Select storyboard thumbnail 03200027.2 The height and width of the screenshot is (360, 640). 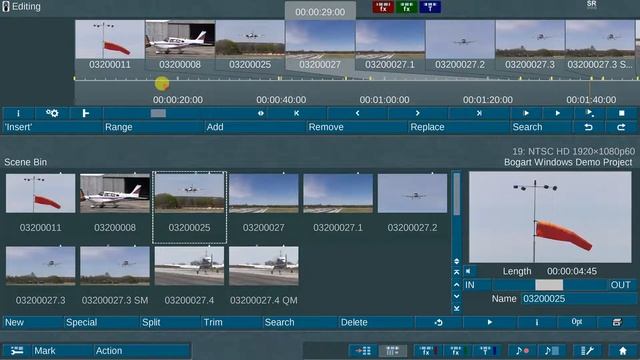[x=460, y=40]
